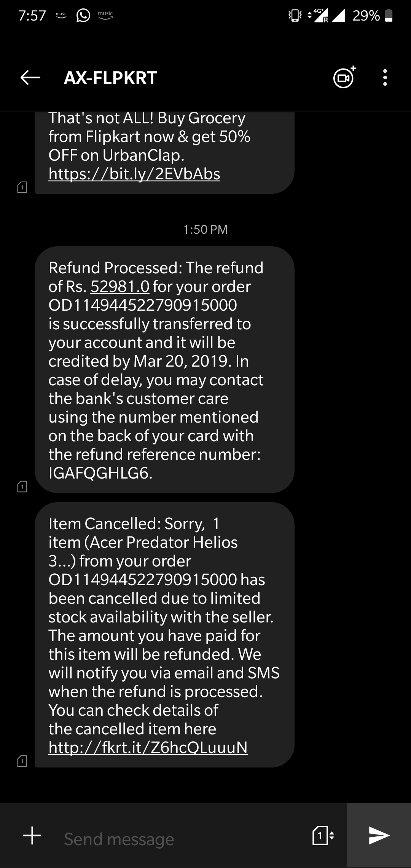Open the bit.ly/2EVbAbs link

tap(134, 174)
